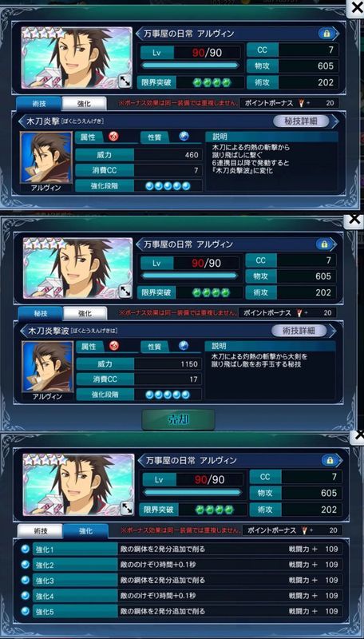Click the blue orb beside 強化1
Image resolution: width=364 pixels, height=639 pixels.
coord(26,549)
